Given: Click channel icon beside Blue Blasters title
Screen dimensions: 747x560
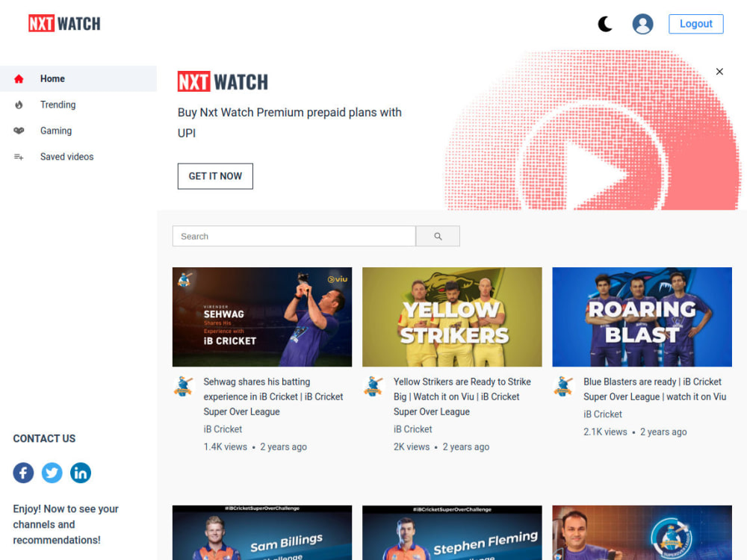Looking at the screenshot, I should coord(563,386).
